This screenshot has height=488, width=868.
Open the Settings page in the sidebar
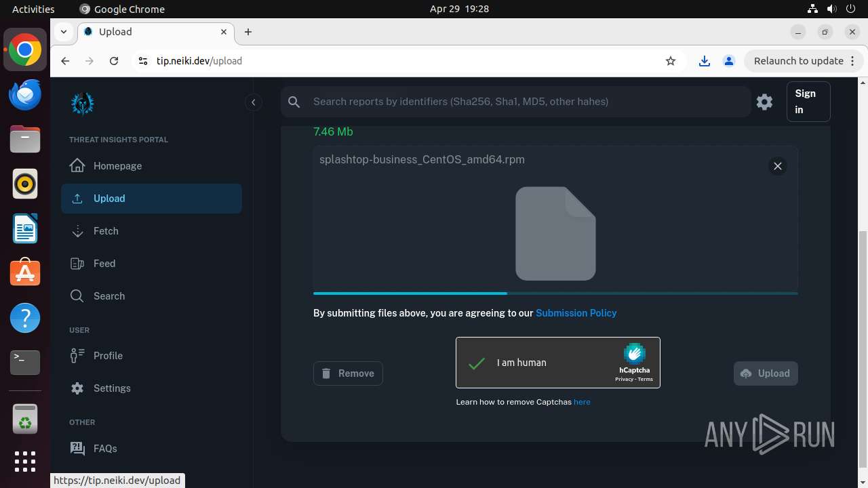coord(151,388)
